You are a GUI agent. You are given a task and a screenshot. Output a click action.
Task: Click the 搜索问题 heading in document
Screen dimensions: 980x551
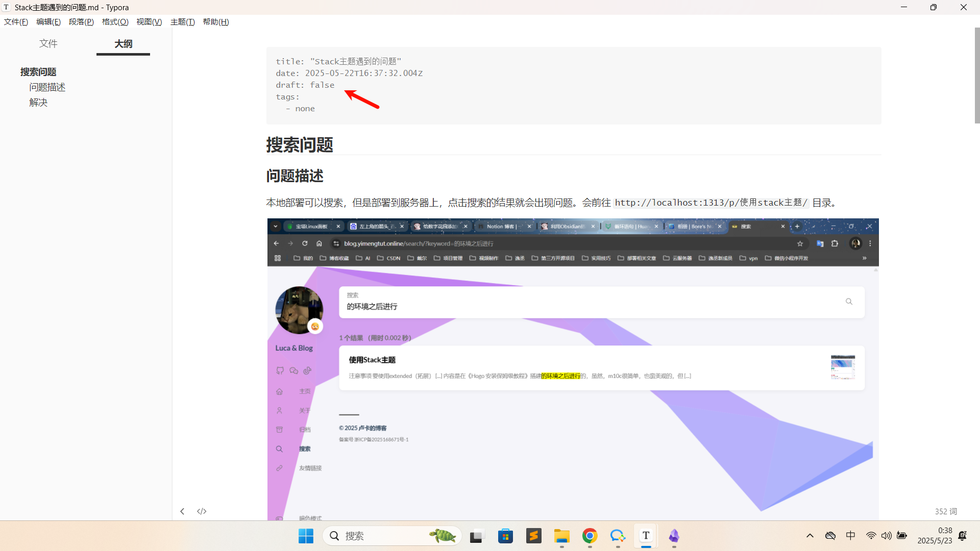tap(300, 145)
